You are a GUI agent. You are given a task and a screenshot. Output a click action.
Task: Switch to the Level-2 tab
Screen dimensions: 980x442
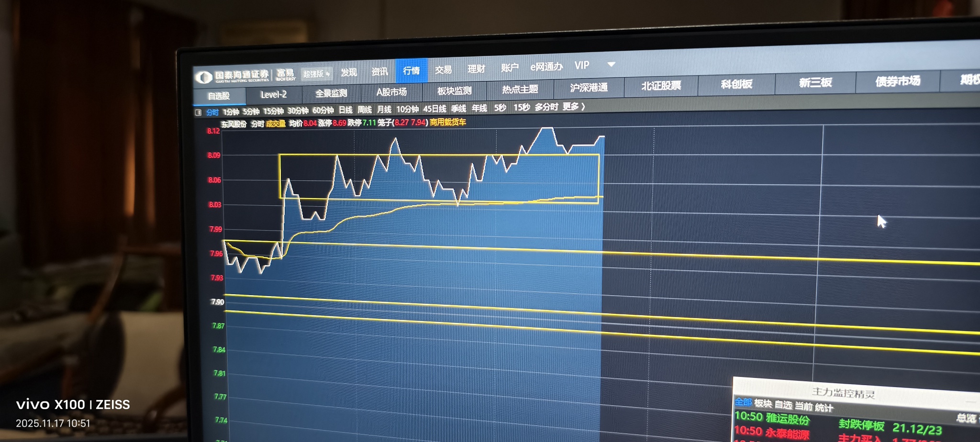coord(274,95)
